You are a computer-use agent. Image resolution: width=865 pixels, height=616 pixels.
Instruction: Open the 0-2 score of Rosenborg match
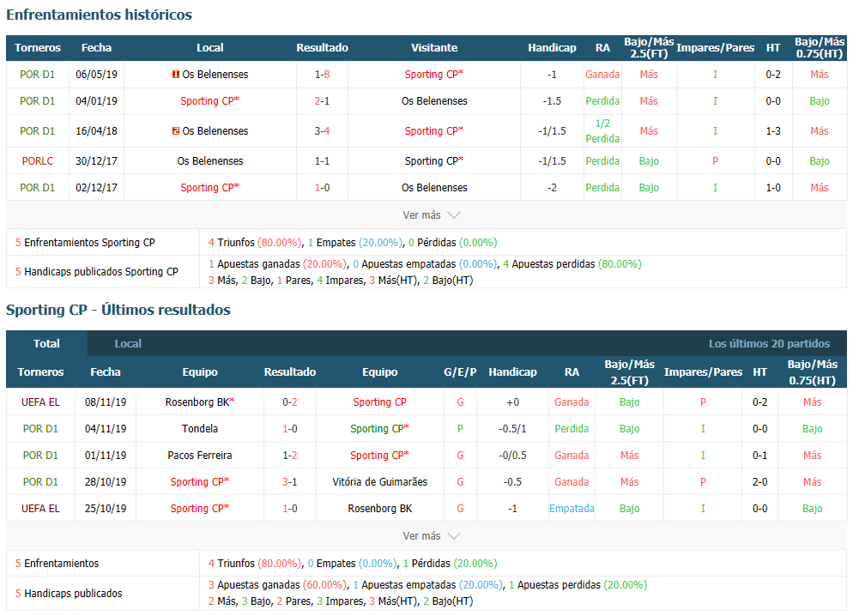coord(290,402)
